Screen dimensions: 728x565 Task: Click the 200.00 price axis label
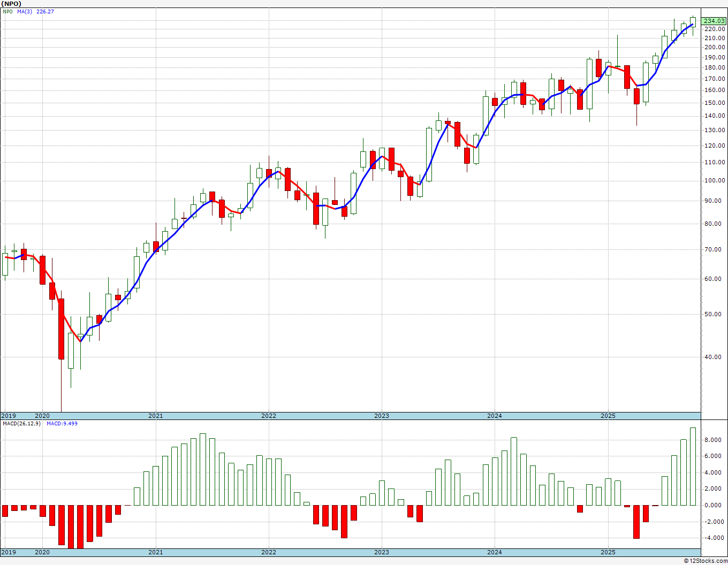coord(714,47)
